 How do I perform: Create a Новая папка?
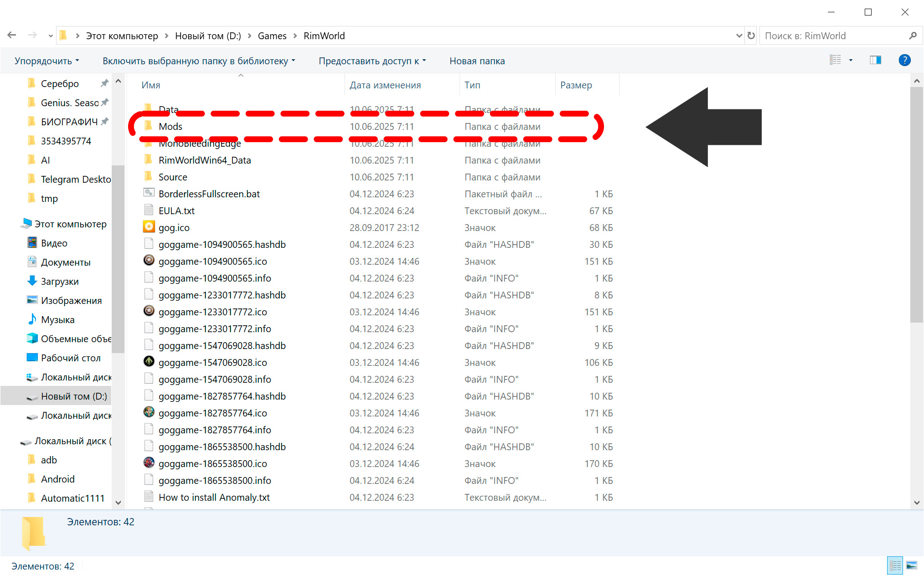pos(477,61)
